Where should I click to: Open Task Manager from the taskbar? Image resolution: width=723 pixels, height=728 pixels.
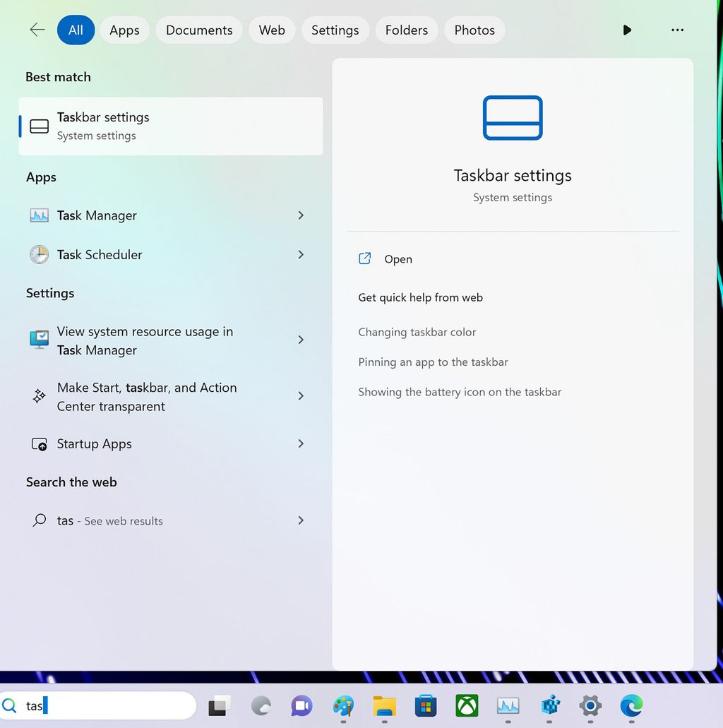click(508, 705)
